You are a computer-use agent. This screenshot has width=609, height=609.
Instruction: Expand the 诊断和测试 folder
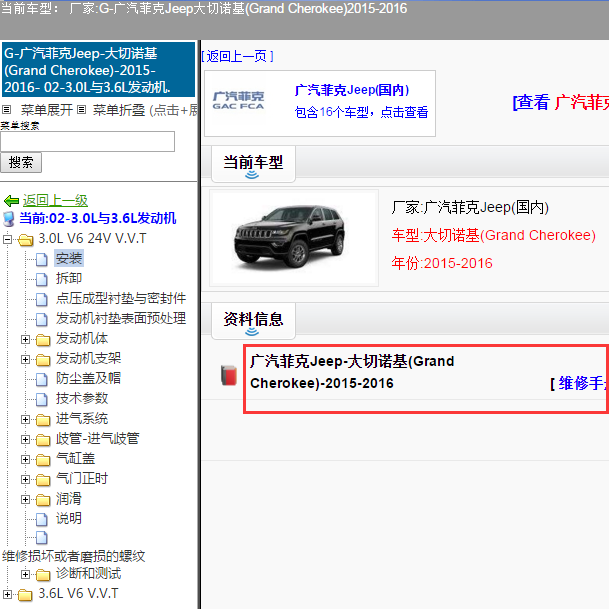pyautogui.click(x=25, y=575)
